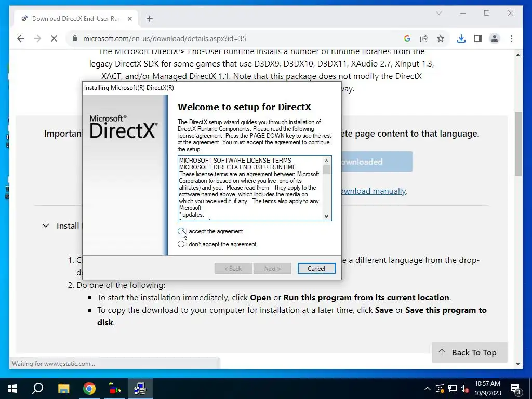Click Chrome's forward navigation arrow
This screenshot has width=532, height=399.
pyautogui.click(x=37, y=38)
